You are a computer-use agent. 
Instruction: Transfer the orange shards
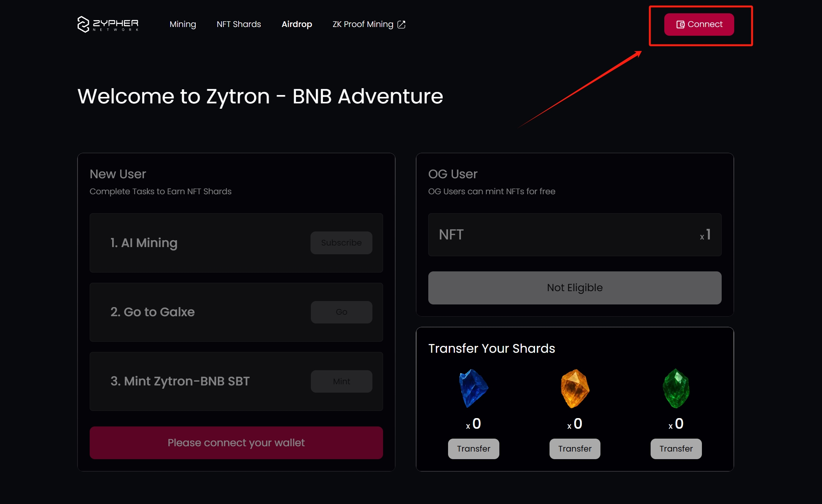tap(575, 449)
